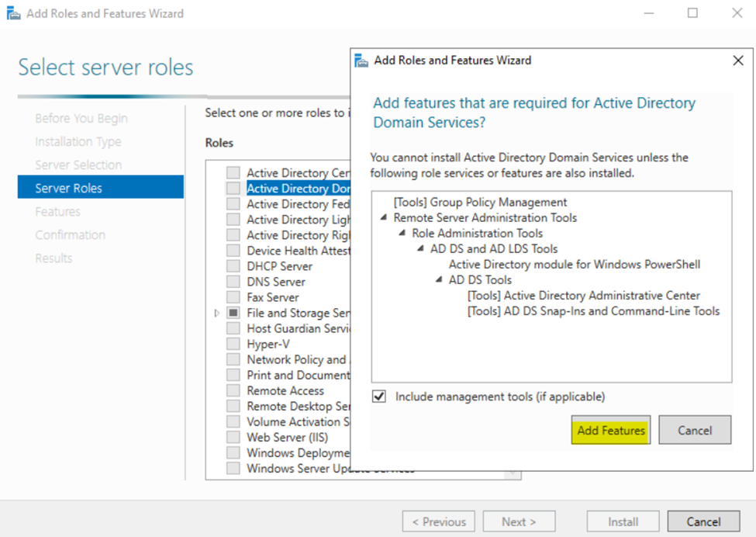Check the Volume Activation Services role
The width and height of the screenshot is (756, 537).
point(233,421)
